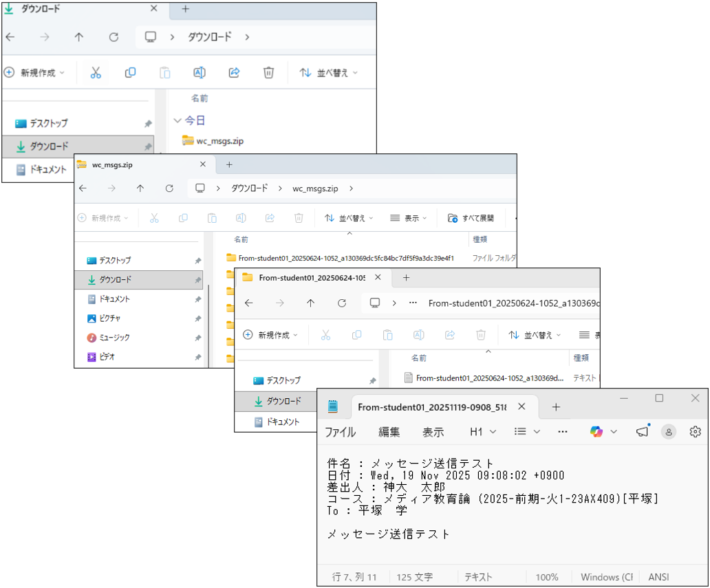Viewport: 710px width, 588px height.
Task: Click the Rename icon in the Downloads toolbar
Action: click(199, 72)
